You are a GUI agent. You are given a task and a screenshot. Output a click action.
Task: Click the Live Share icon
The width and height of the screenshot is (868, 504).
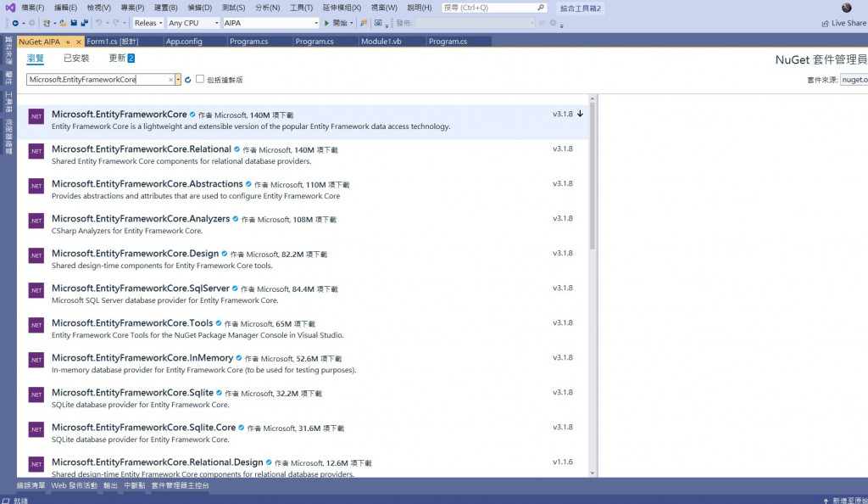825,23
